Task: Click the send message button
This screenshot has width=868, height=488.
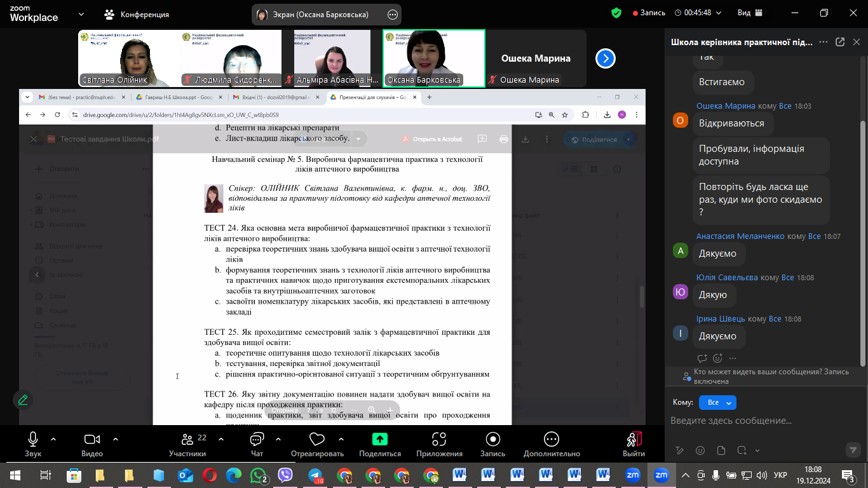Action: coord(853,450)
